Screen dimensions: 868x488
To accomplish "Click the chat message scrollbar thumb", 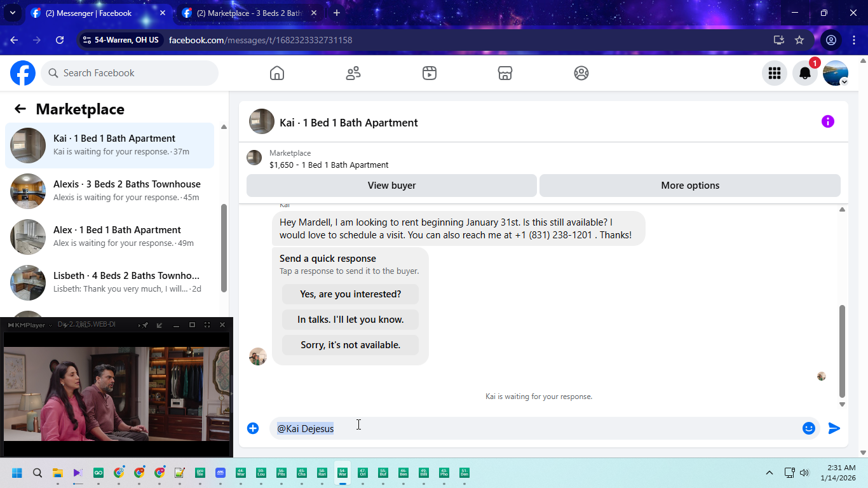I will (x=842, y=351).
